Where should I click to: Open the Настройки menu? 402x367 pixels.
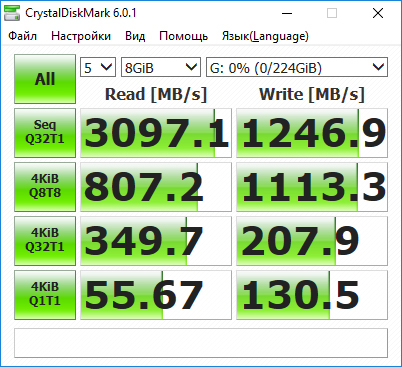click(x=81, y=36)
